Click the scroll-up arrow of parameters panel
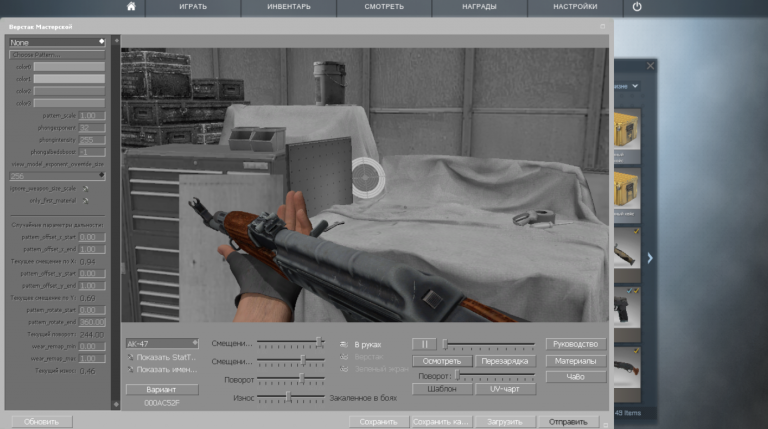 coord(116,41)
